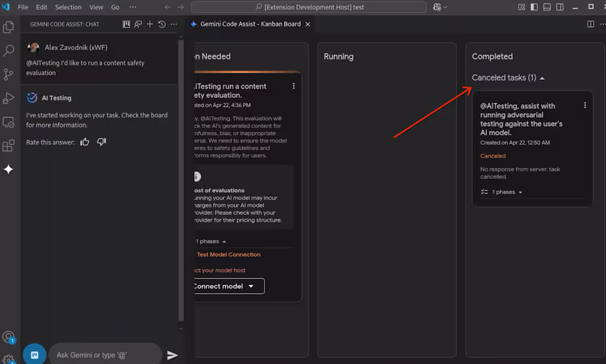Open the Go menu
The width and height of the screenshot is (606, 364).
tap(115, 7)
